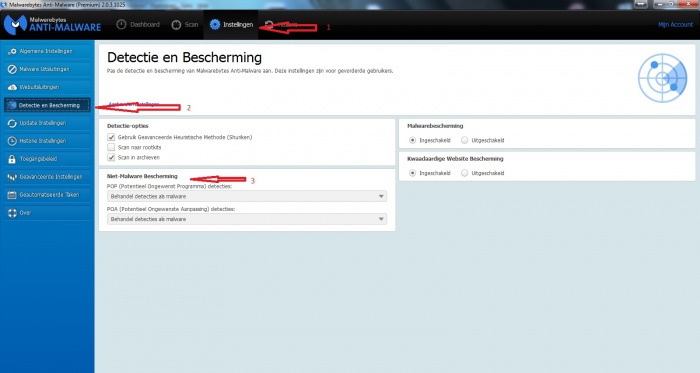This screenshot has width=700, height=373.
Task: Click the Detectie-opties section heading
Action: [128, 126]
